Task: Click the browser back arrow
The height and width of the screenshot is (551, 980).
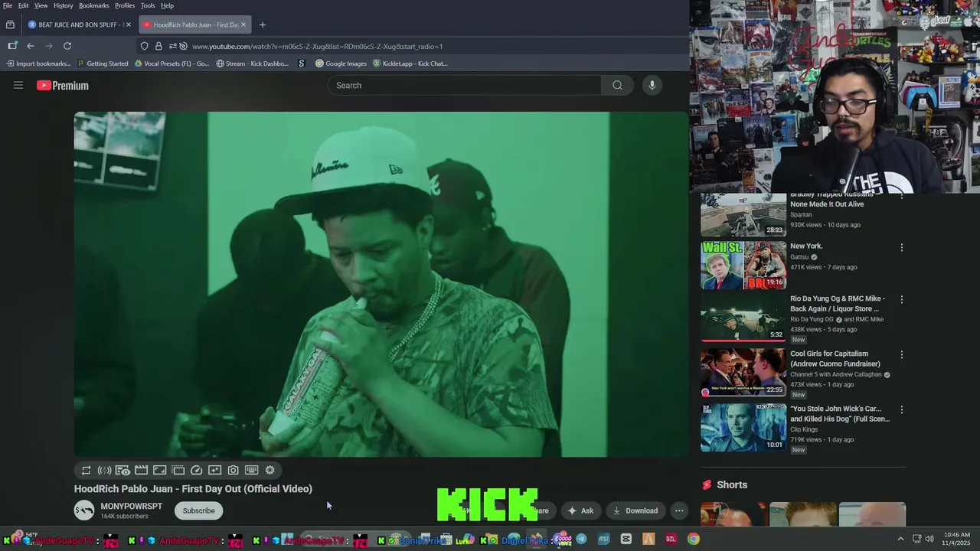Action: click(x=31, y=46)
